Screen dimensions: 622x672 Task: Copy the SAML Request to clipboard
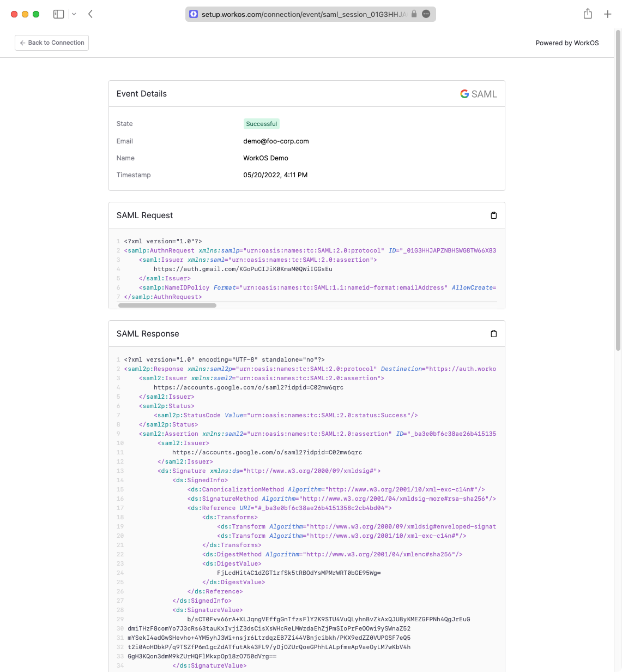click(493, 215)
